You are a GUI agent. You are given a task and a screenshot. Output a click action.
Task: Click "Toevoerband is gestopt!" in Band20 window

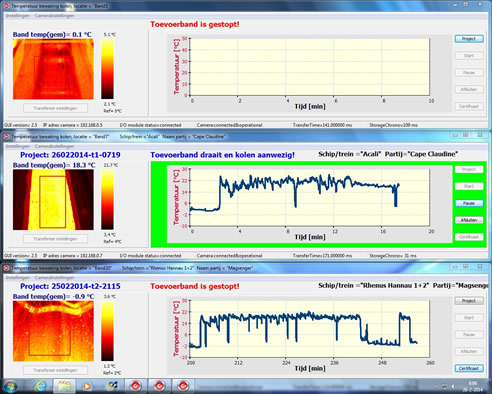pos(195,286)
